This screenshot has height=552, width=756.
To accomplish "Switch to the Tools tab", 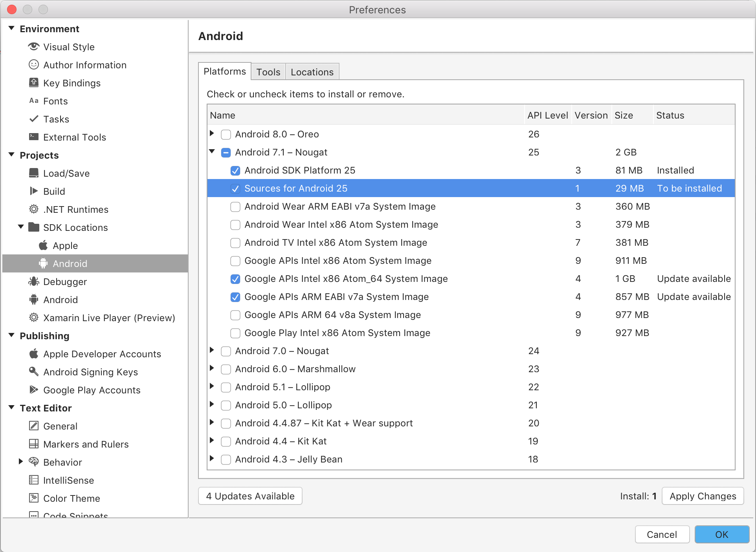I will point(268,72).
